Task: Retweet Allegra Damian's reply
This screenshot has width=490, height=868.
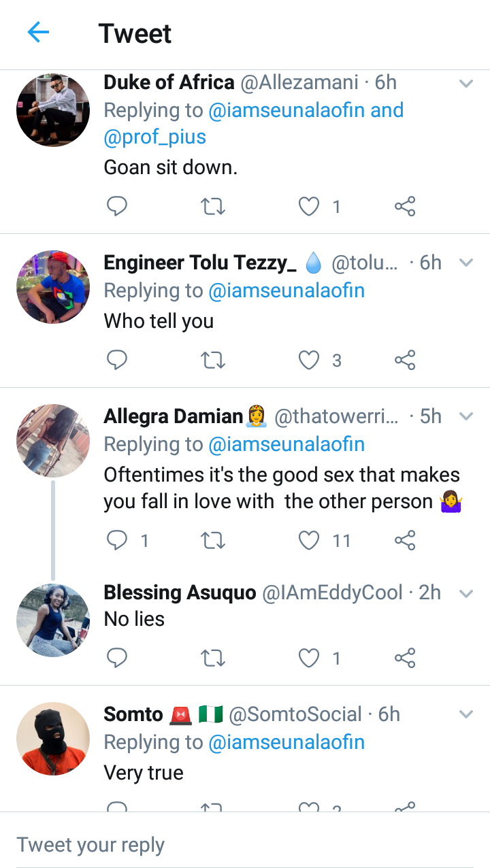Action: [x=214, y=540]
